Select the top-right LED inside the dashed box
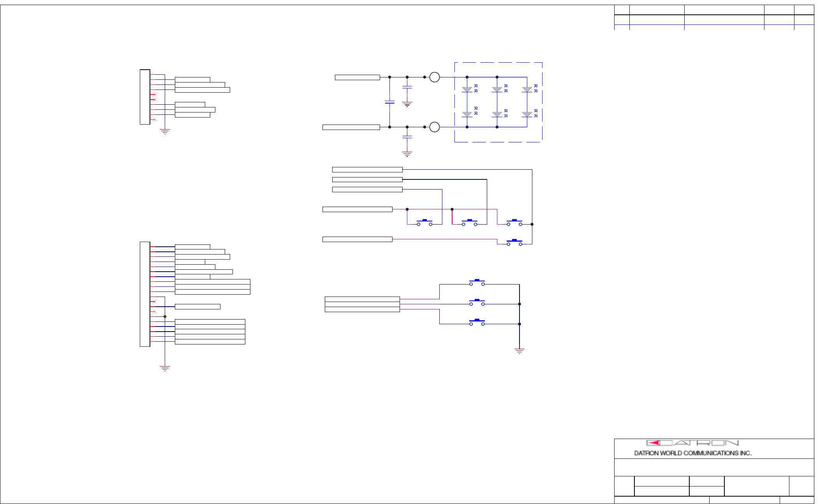Screen dimensions: 819x504 point(527,90)
